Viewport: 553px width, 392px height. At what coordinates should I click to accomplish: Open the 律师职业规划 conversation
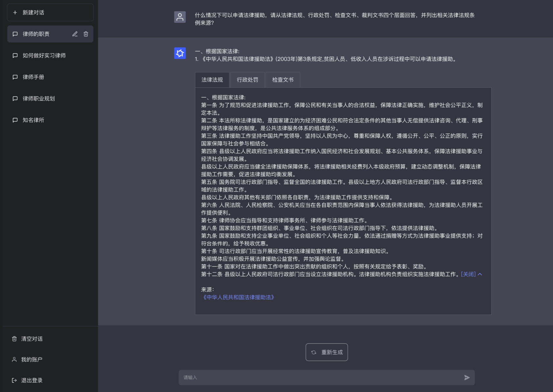point(50,98)
